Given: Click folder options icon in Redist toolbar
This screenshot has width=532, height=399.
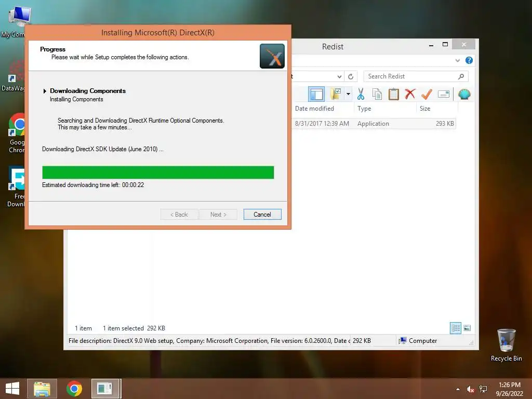Looking at the screenshot, I should 336,94.
